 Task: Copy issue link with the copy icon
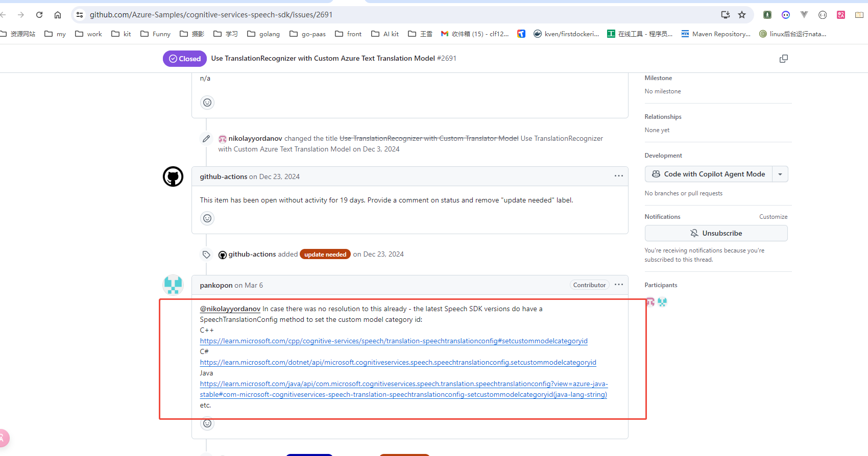[784, 59]
